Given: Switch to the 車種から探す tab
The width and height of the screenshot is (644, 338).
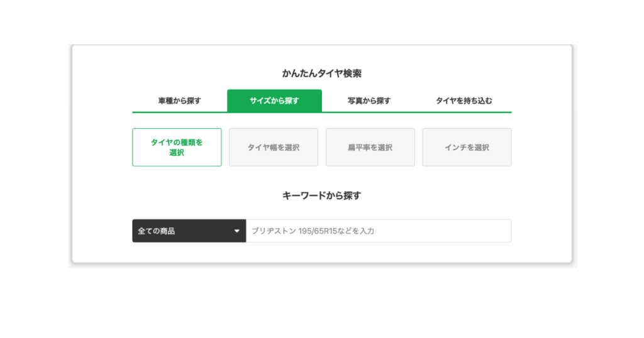Looking at the screenshot, I should click(x=179, y=101).
